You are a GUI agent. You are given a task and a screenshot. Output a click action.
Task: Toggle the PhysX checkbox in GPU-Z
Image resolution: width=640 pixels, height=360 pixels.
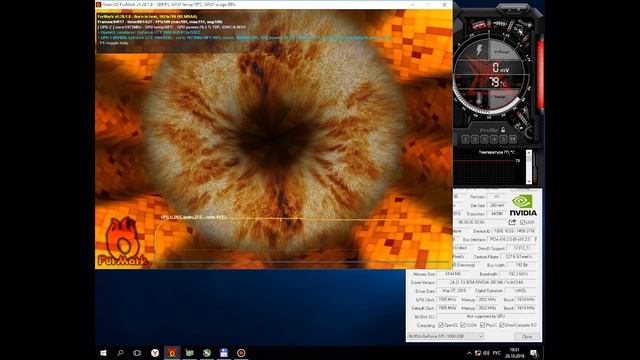[x=482, y=325]
